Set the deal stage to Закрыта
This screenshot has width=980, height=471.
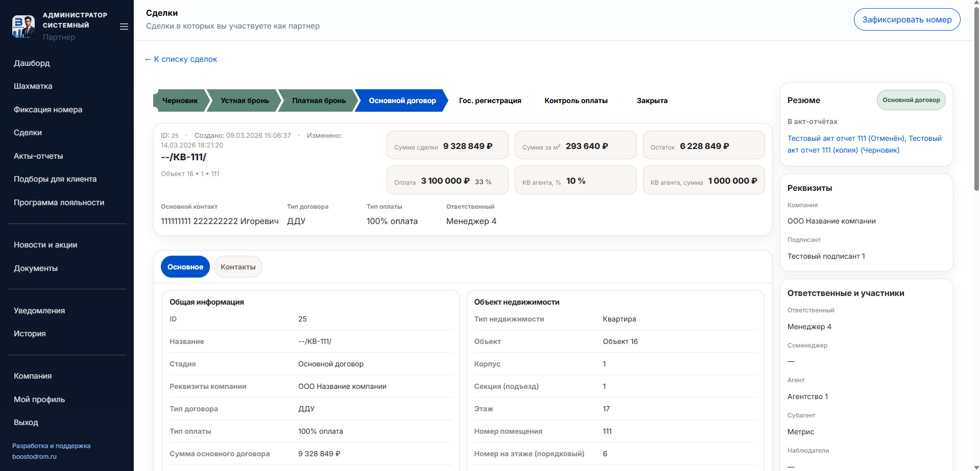(x=652, y=101)
